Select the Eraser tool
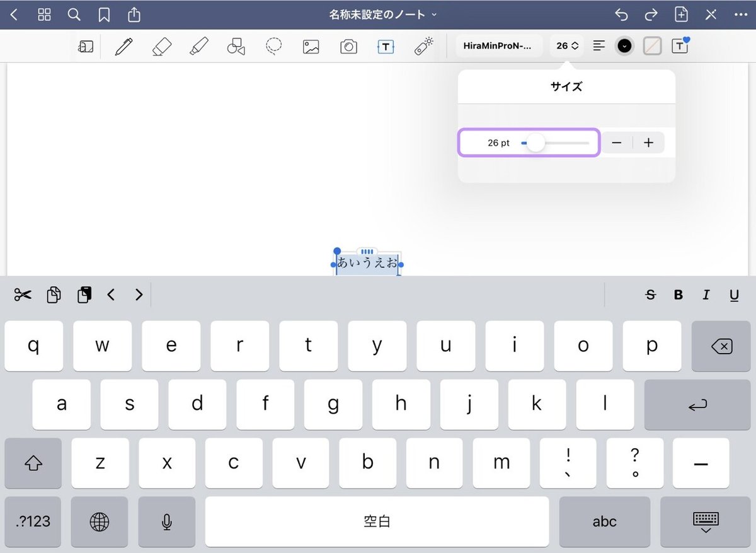Viewport: 756px width, 553px height. (161, 45)
